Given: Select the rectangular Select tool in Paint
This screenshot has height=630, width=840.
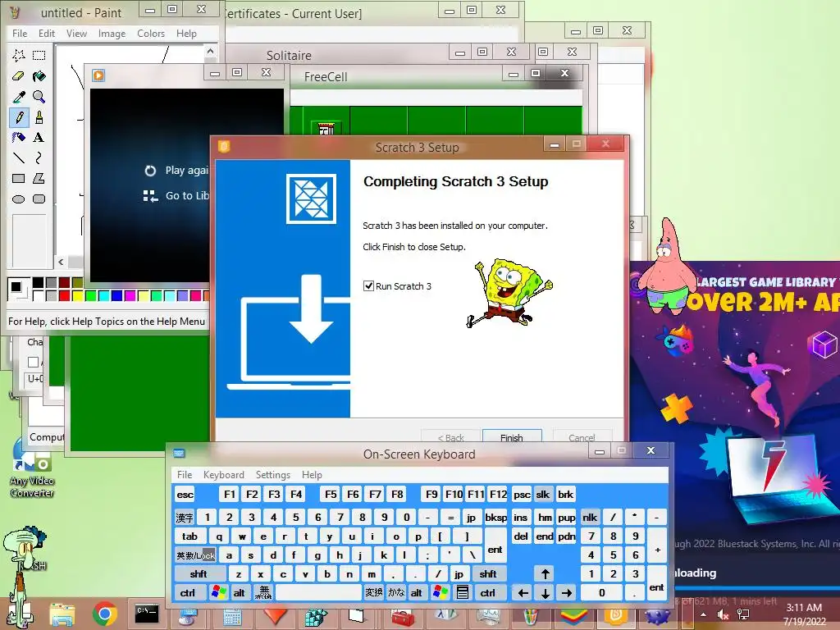Looking at the screenshot, I should [39, 55].
